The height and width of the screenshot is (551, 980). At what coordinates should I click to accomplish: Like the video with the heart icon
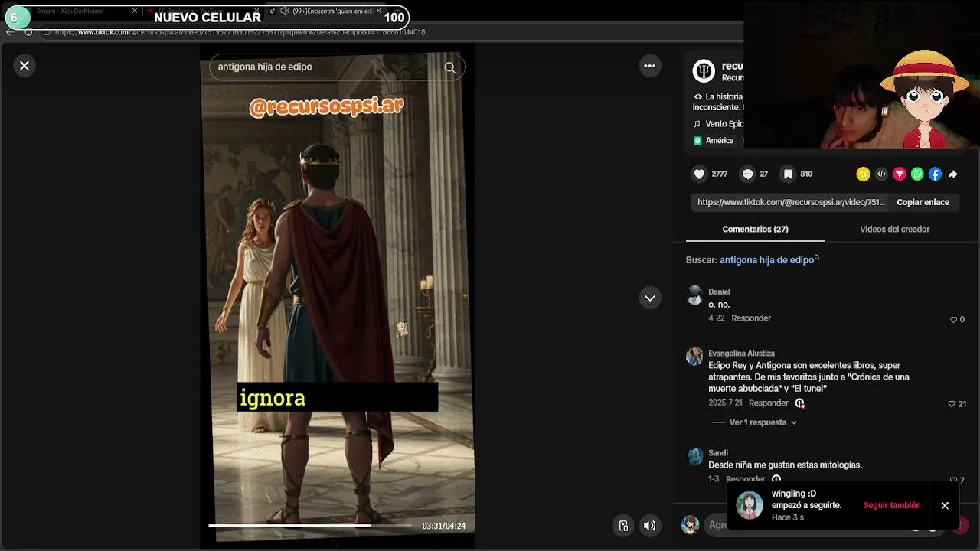tap(699, 174)
